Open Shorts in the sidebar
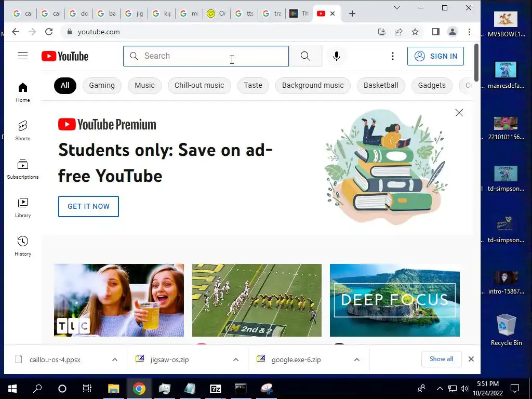 (x=23, y=130)
